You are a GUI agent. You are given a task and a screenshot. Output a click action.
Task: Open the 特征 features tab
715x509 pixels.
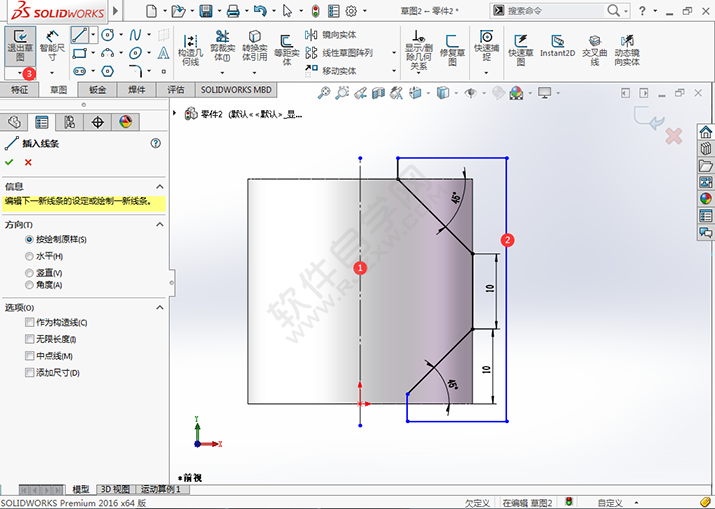(20, 89)
